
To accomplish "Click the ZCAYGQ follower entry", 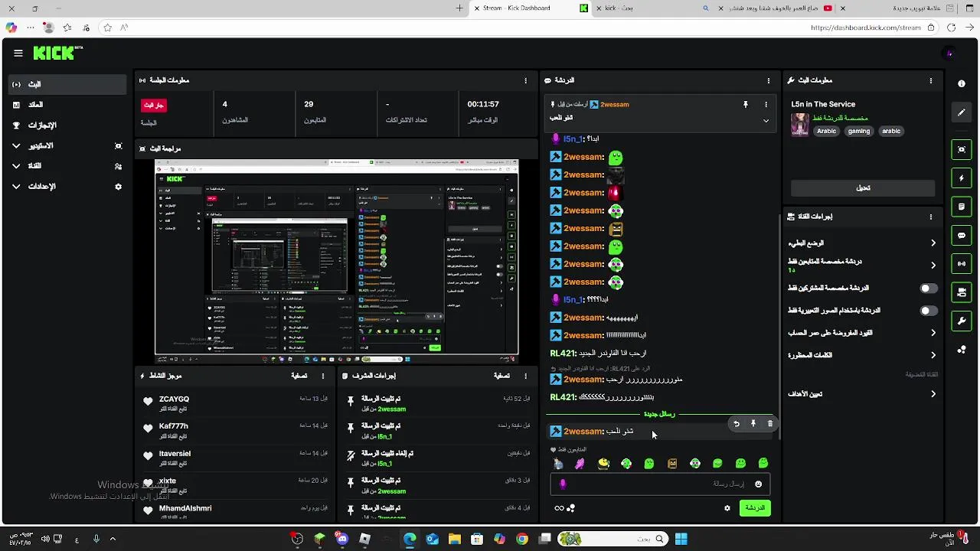I will pos(236,403).
